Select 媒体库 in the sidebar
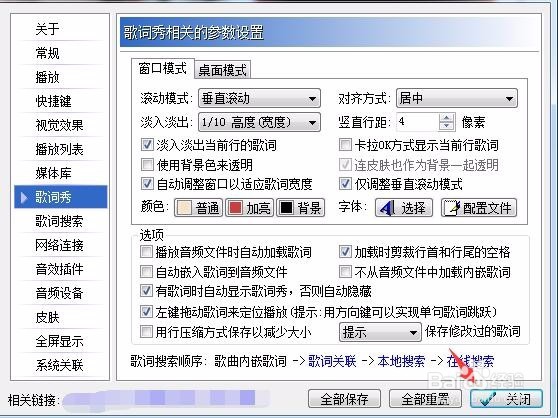558x418 pixels. [x=53, y=173]
